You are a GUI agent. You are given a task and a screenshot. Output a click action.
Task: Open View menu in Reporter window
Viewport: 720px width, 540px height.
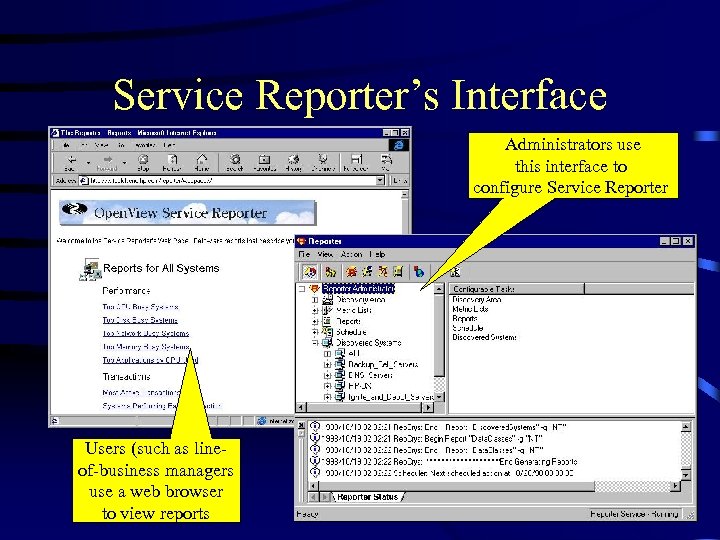click(325, 254)
